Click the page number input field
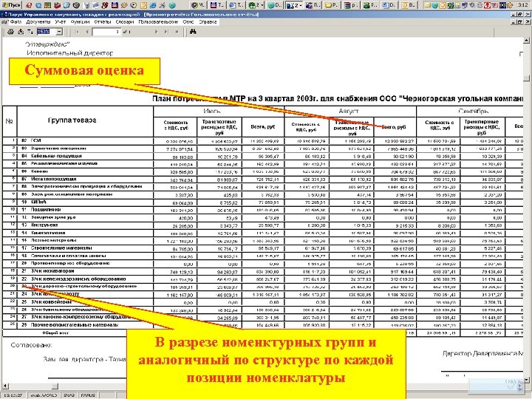 point(106,32)
